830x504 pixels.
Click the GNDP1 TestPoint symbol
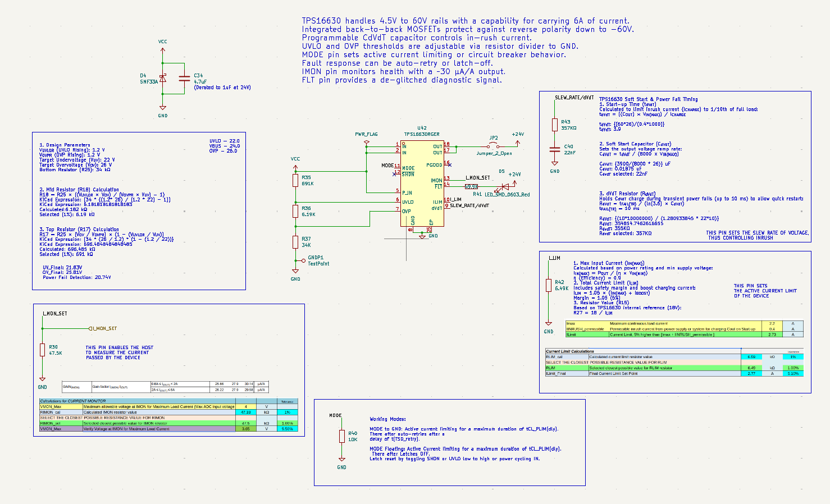[304, 260]
